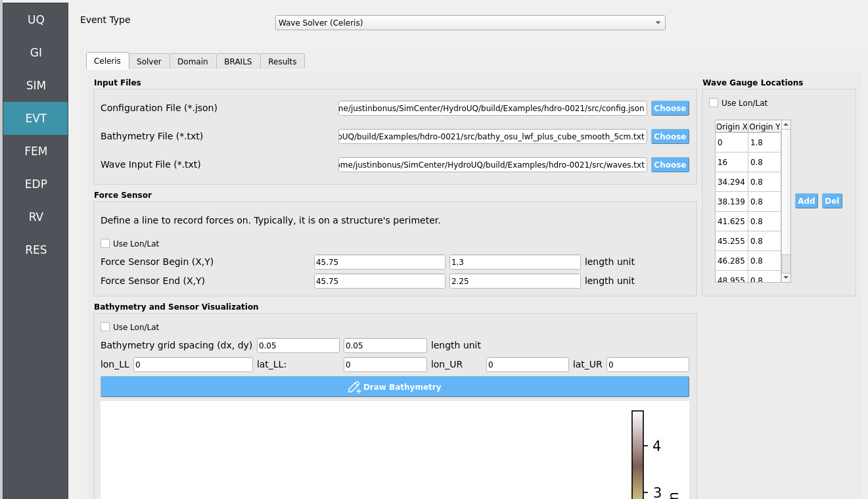Click the Draw Bathymetry button
The image size is (868, 499).
395,387
